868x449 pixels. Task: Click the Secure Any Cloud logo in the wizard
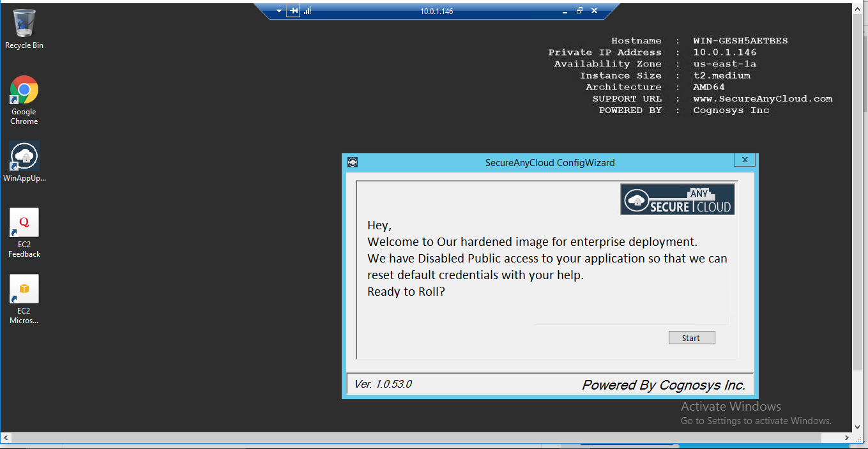tap(677, 199)
